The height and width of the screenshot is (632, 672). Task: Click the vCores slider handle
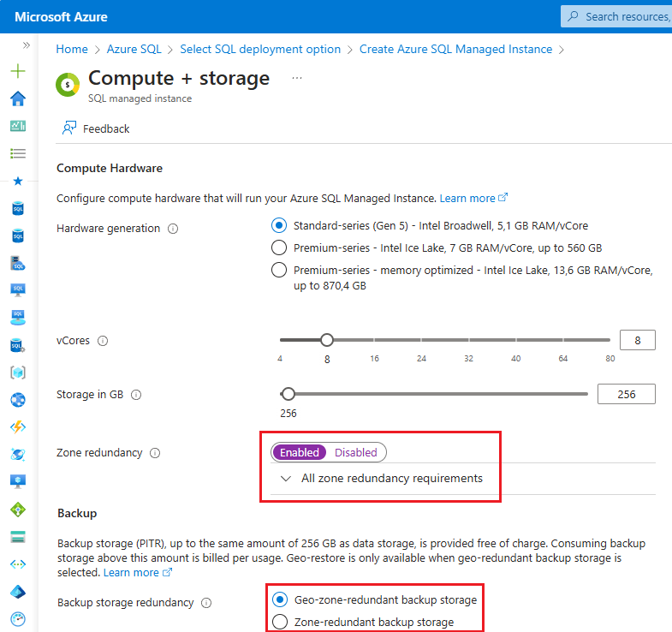tap(327, 340)
